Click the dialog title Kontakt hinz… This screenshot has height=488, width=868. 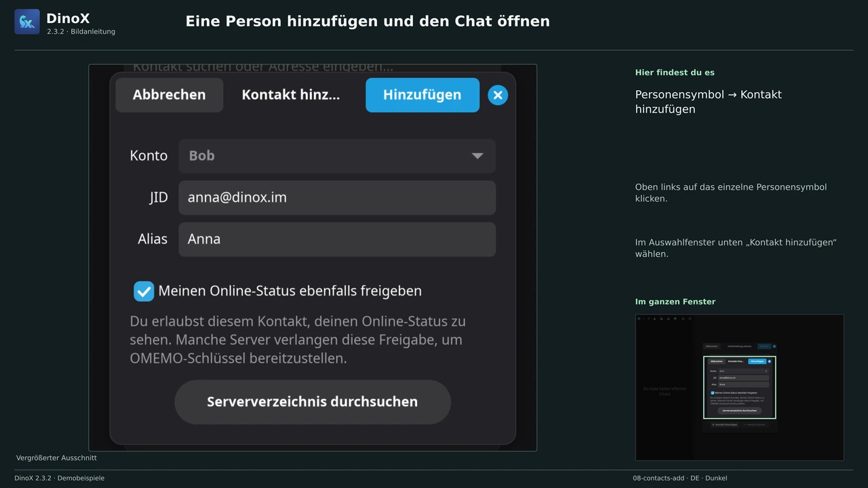click(291, 95)
